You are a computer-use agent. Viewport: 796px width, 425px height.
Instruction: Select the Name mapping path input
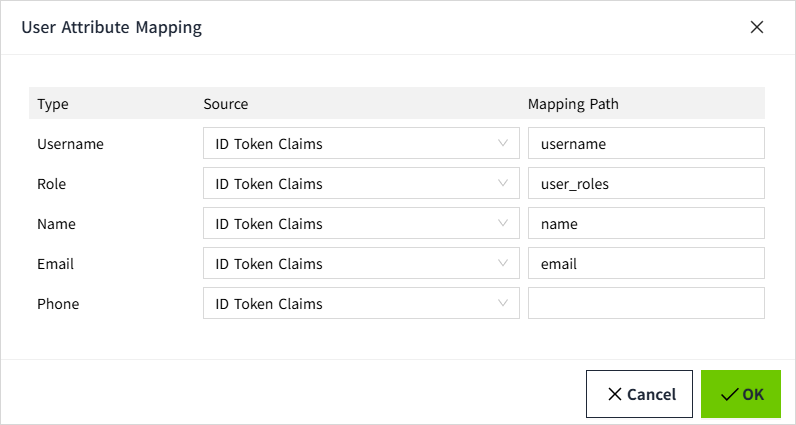646,224
